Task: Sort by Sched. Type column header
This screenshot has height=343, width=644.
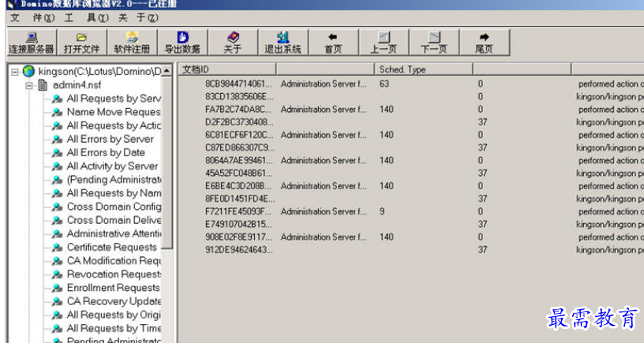Action: click(424, 69)
